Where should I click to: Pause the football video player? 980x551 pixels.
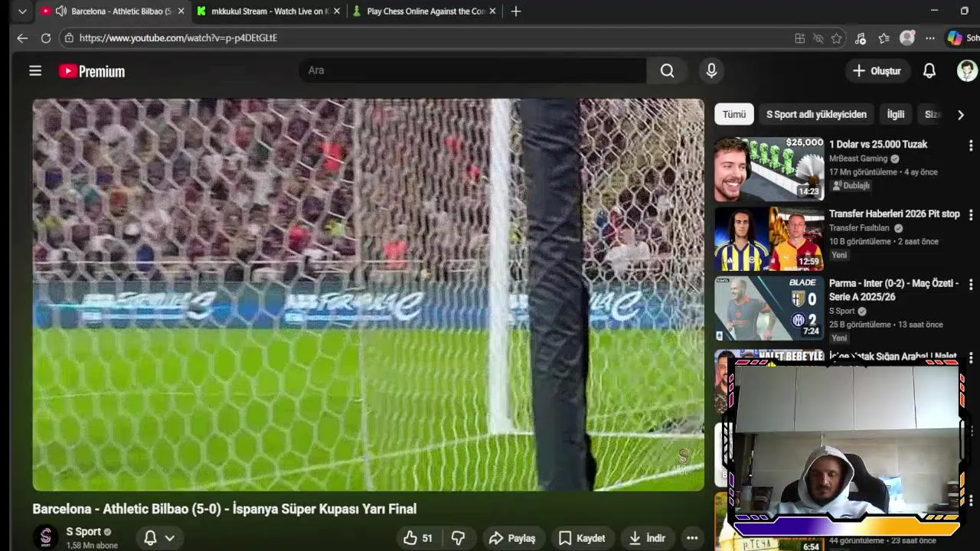coord(368,295)
